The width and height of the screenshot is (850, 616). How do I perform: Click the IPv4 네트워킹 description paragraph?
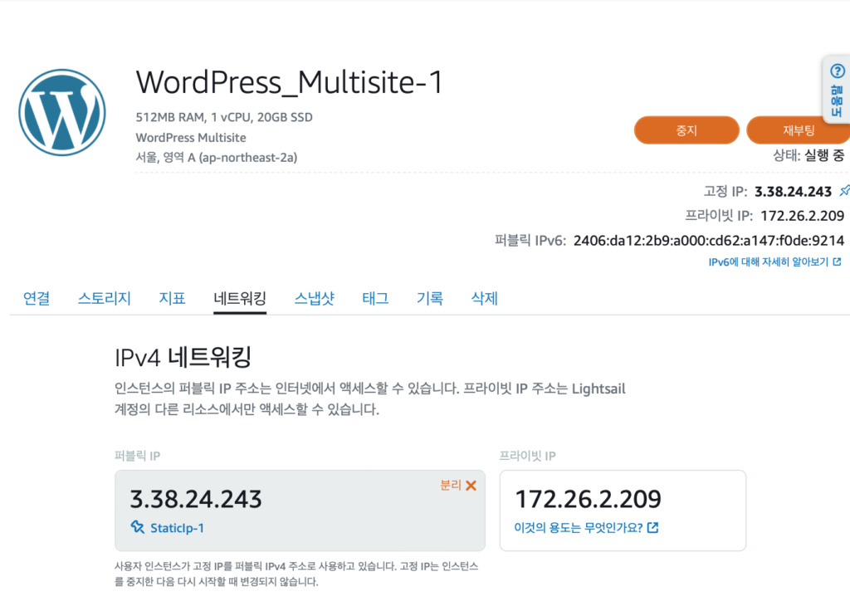coord(369,398)
